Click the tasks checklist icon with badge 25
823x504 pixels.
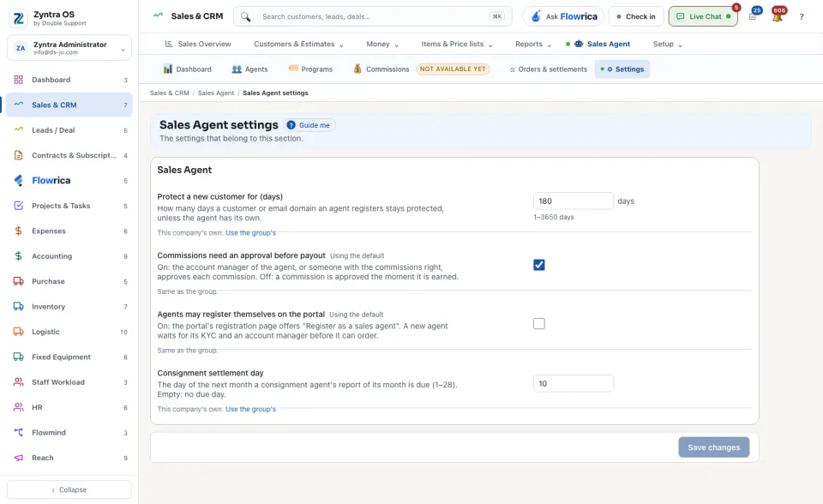click(753, 16)
